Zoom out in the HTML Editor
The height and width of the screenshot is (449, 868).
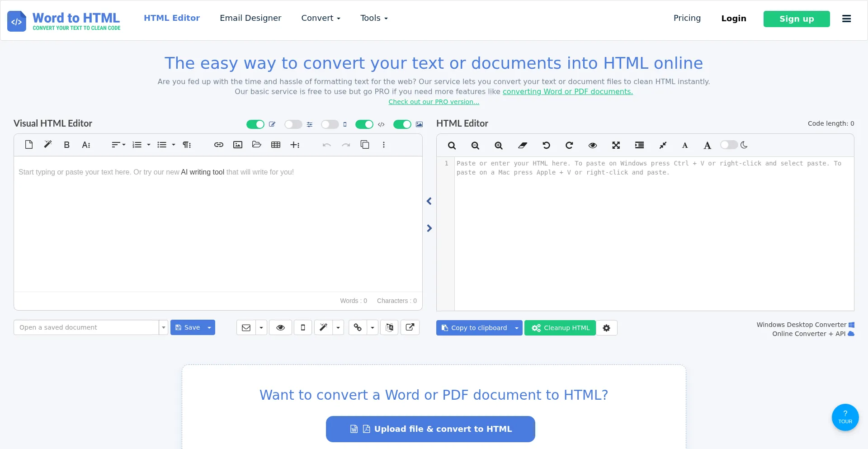475,146
